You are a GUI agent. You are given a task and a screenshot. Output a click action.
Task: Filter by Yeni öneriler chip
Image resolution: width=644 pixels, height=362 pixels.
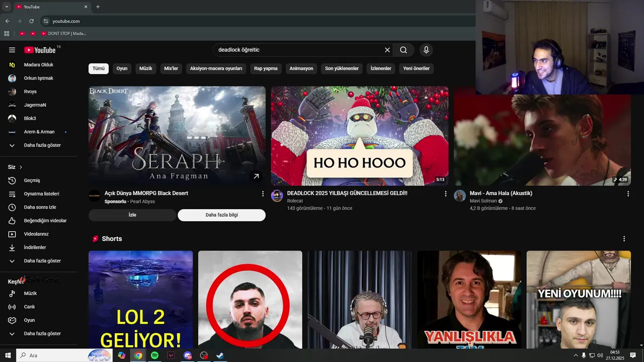tap(417, 68)
